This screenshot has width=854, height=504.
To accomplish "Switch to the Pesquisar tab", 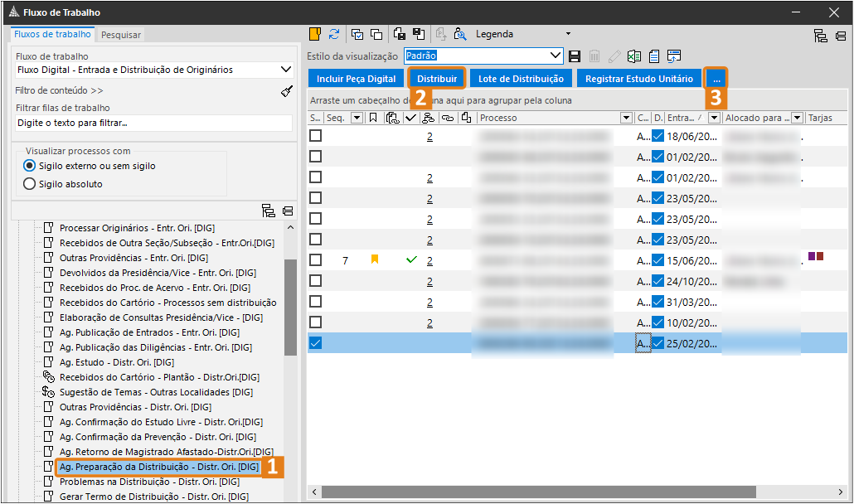I will point(121,35).
